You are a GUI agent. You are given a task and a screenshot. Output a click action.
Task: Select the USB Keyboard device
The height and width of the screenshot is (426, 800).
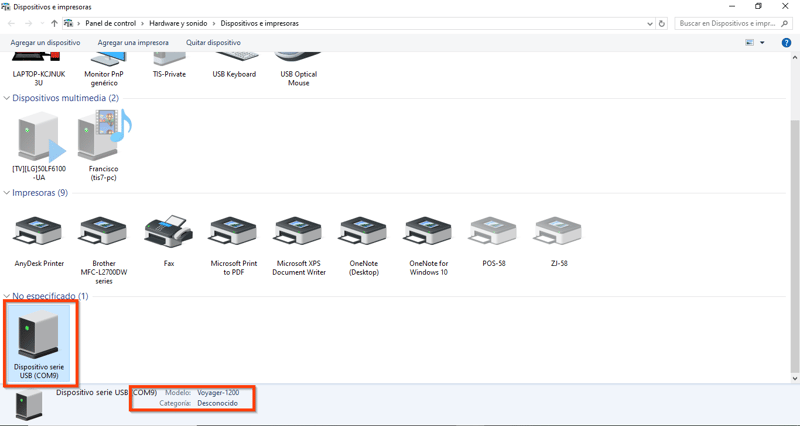234,65
